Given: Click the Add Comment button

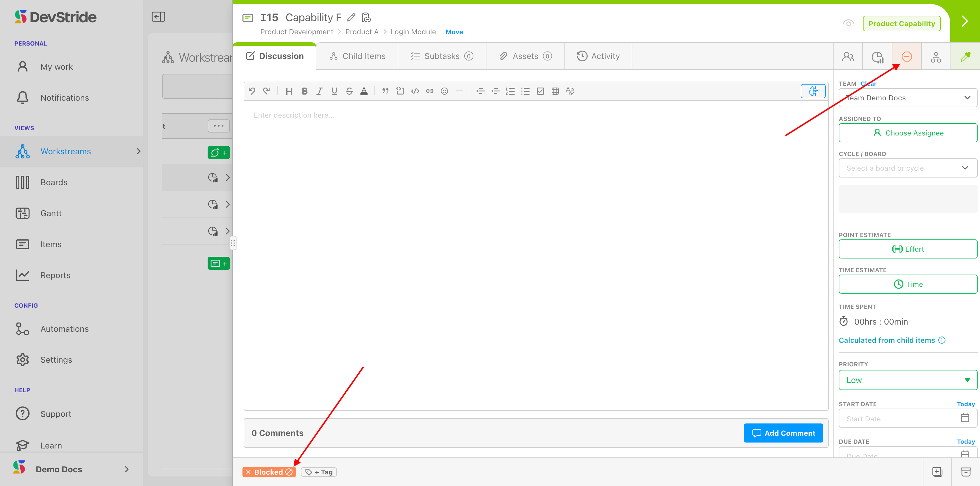Looking at the screenshot, I should pyautogui.click(x=783, y=433).
